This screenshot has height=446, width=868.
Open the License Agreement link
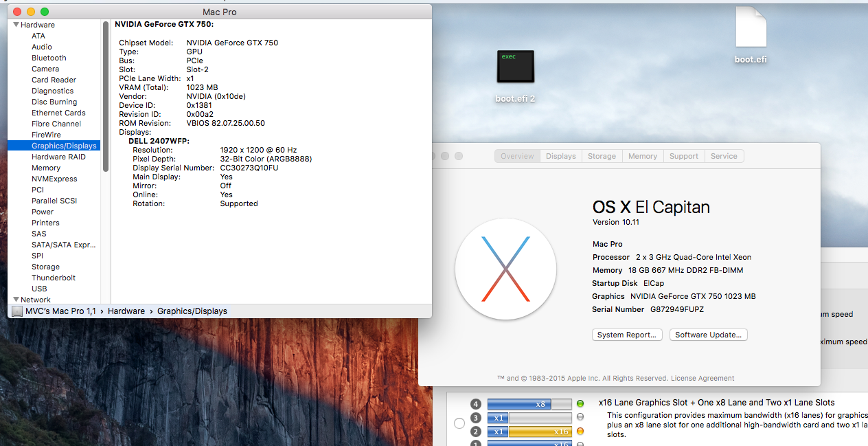point(703,378)
